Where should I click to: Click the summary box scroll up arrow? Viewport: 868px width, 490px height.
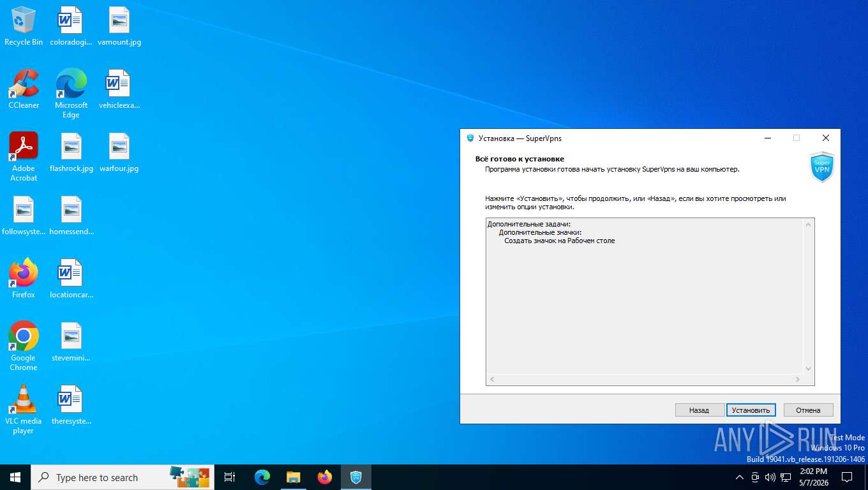[x=808, y=225]
